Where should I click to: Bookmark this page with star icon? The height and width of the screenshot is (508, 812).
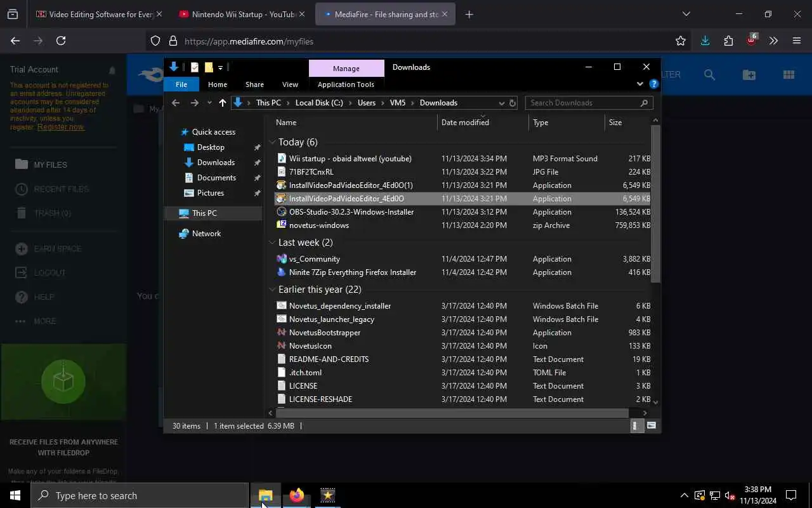681,41
